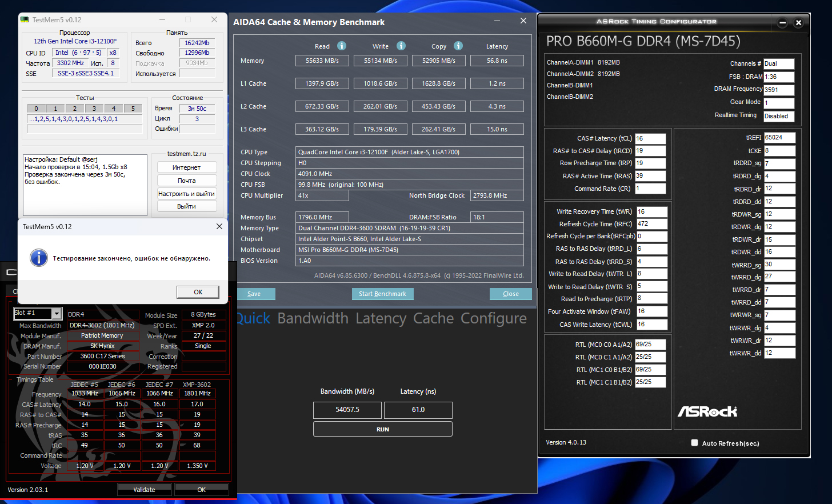Select the Cache tab
Screen dimensions: 832x504
(x=434, y=318)
